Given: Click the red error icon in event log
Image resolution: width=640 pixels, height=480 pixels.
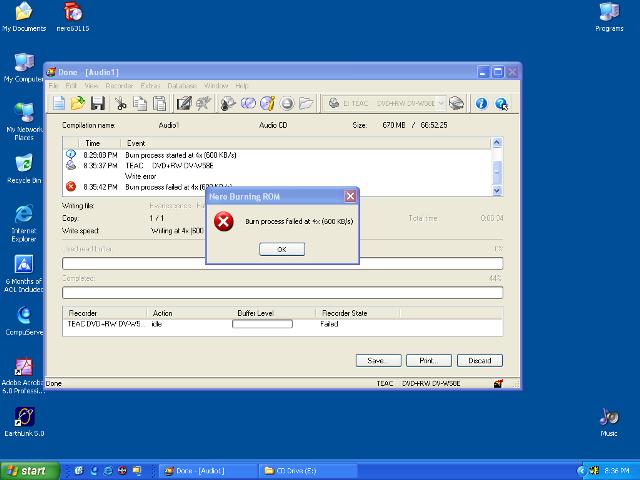Looking at the screenshot, I should [x=71, y=187].
